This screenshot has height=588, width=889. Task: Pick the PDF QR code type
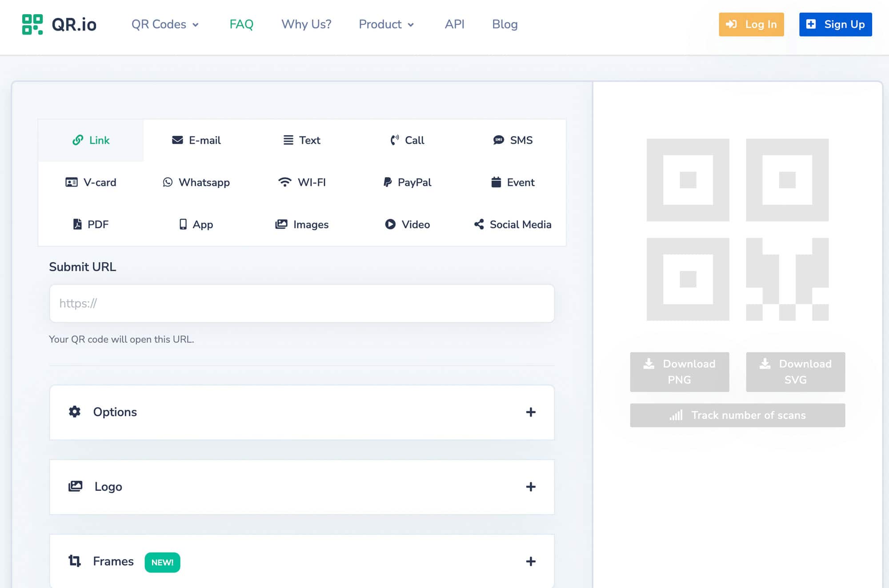(91, 224)
